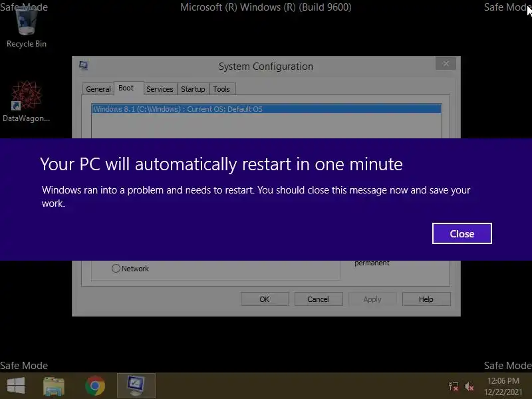Switch to the Startup tab
Viewport: 532px width, 399px height.
click(193, 89)
